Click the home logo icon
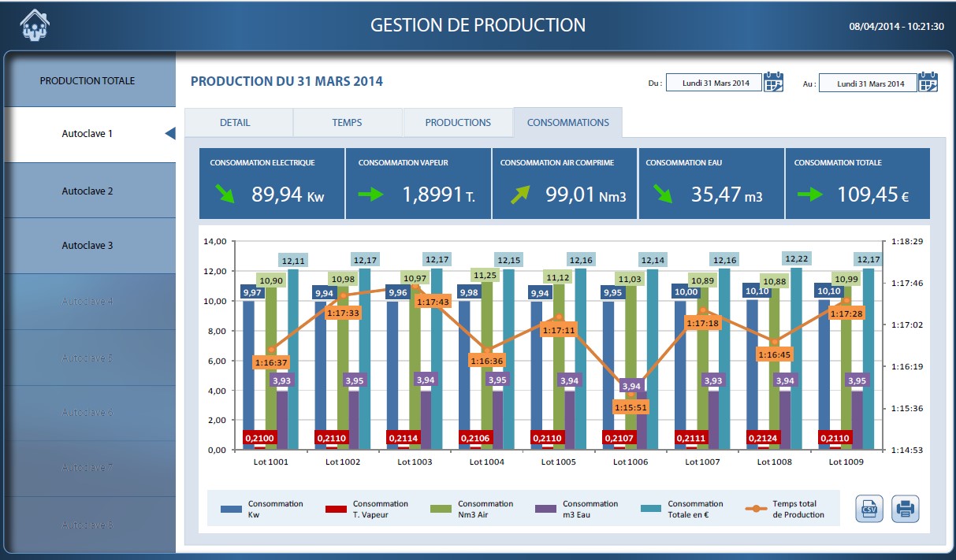 [x=35, y=24]
